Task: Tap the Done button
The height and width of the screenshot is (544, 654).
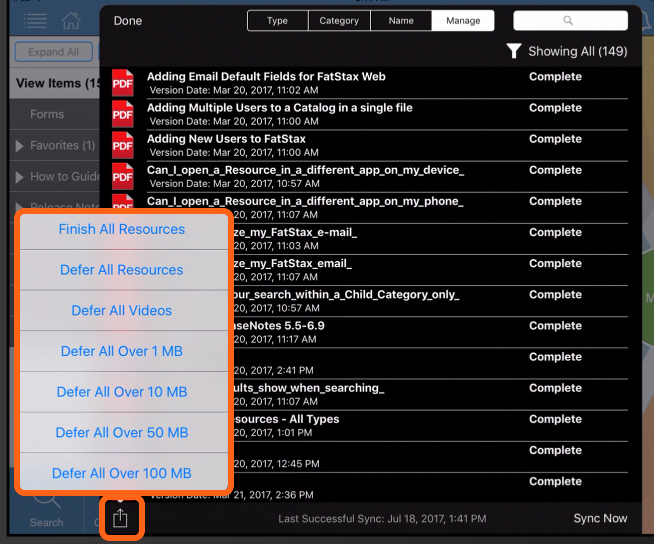Action: [x=128, y=21]
